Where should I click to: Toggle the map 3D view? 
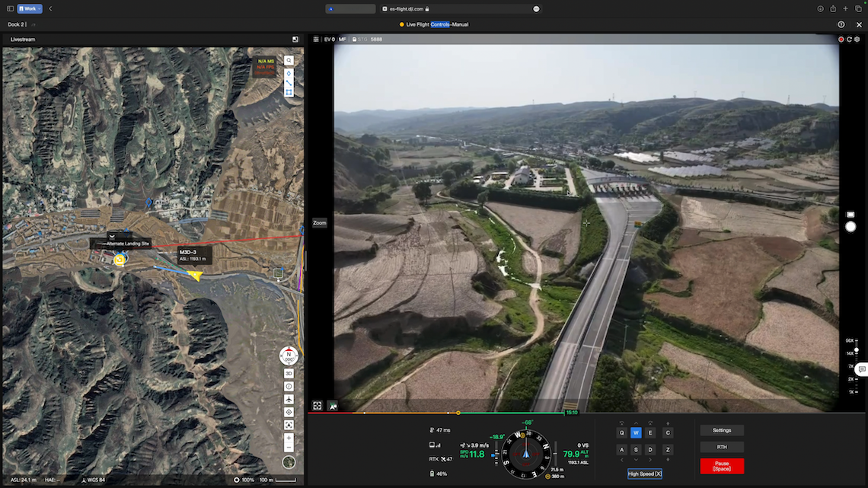pos(289,374)
